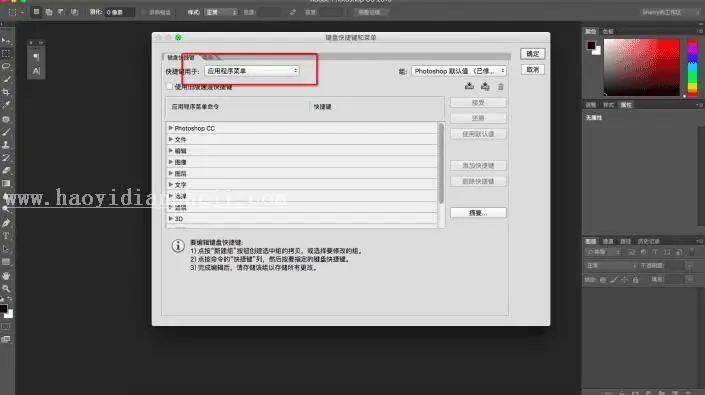Select the History Brush tool
This screenshot has height=395, width=705.
click(6, 158)
